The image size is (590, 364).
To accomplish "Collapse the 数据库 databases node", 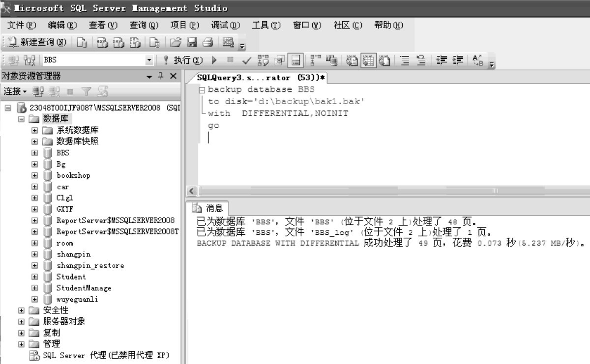I will pos(21,119).
